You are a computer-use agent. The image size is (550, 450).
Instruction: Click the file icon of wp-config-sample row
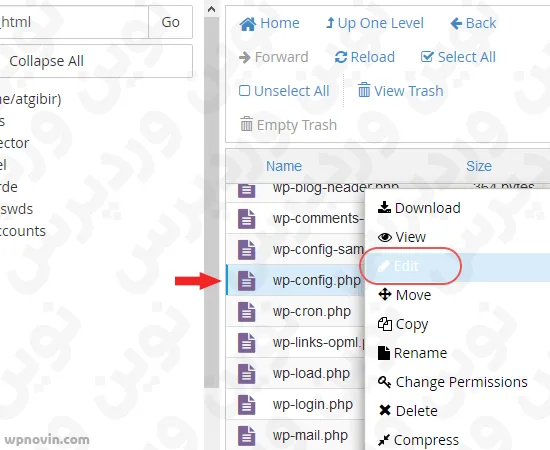(247, 250)
